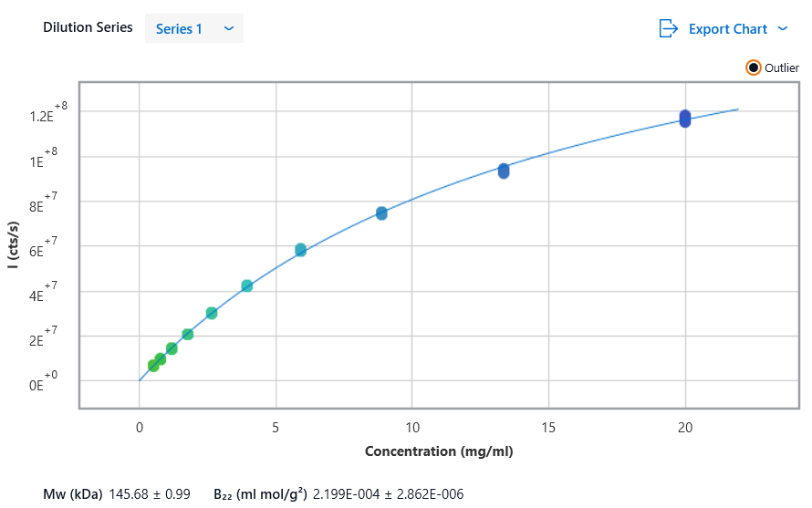The image size is (812, 508).
Task: Click the Dilution Series label
Action: coord(88,27)
